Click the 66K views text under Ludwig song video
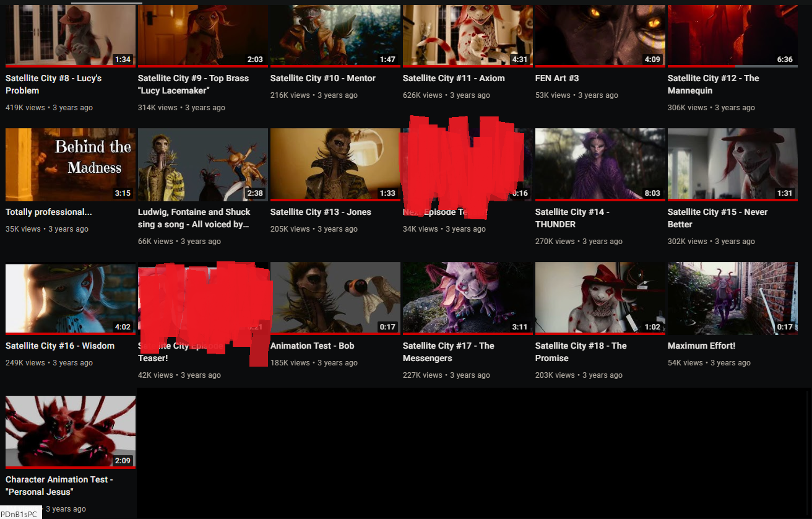Screen dimensions: 812x519 click(155, 242)
